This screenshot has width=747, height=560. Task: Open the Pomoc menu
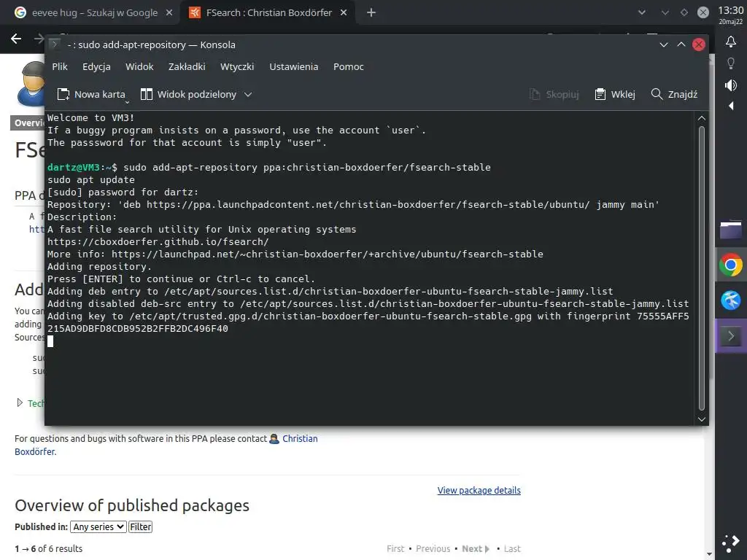tap(348, 66)
